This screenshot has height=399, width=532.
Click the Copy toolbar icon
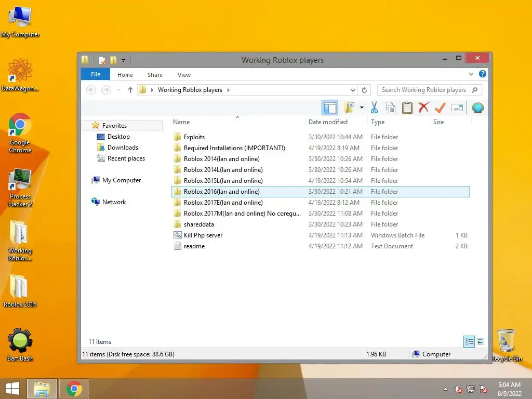[x=391, y=108]
